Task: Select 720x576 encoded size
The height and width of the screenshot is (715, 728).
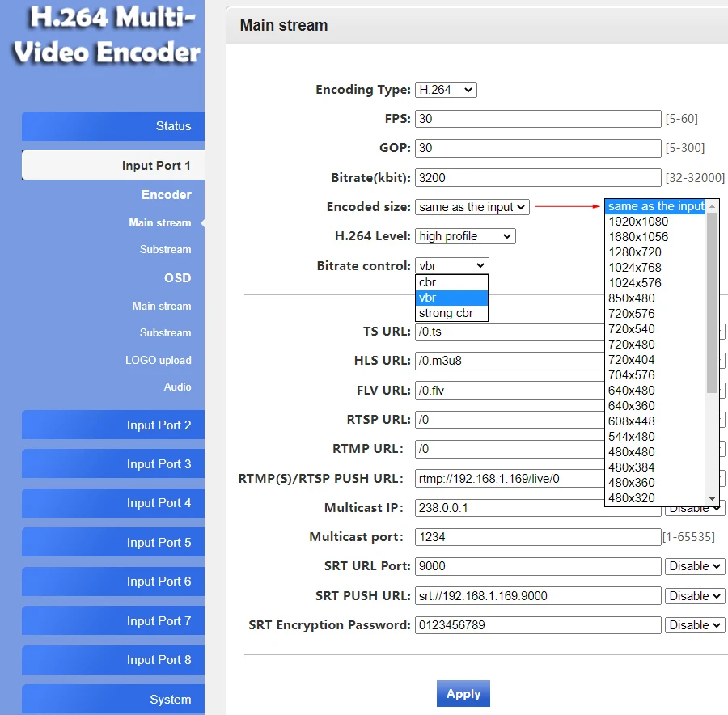Action: click(x=655, y=313)
